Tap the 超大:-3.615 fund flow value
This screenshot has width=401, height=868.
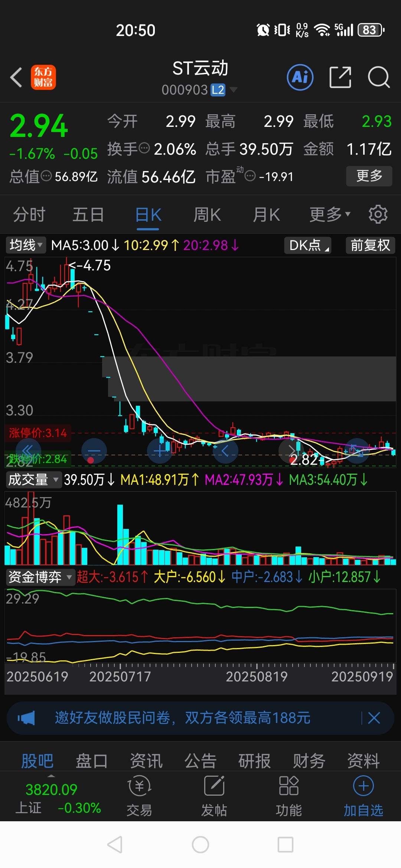coord(113,577)
